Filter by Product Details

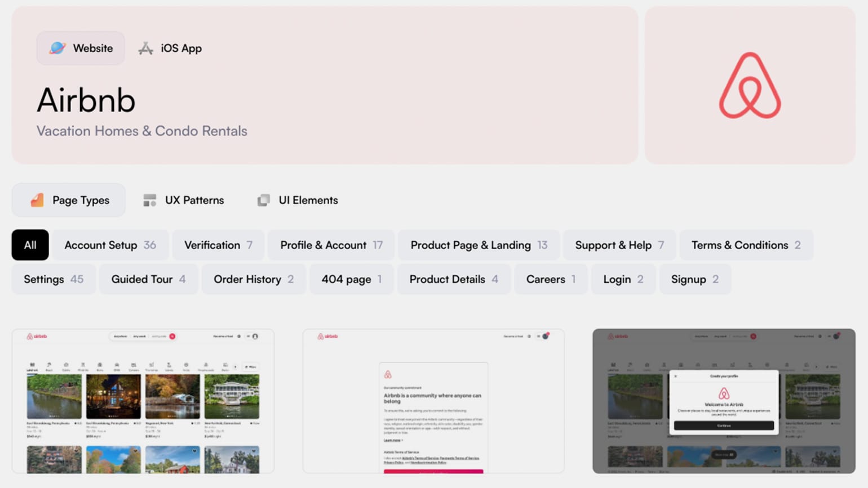(x=454, y=279)
